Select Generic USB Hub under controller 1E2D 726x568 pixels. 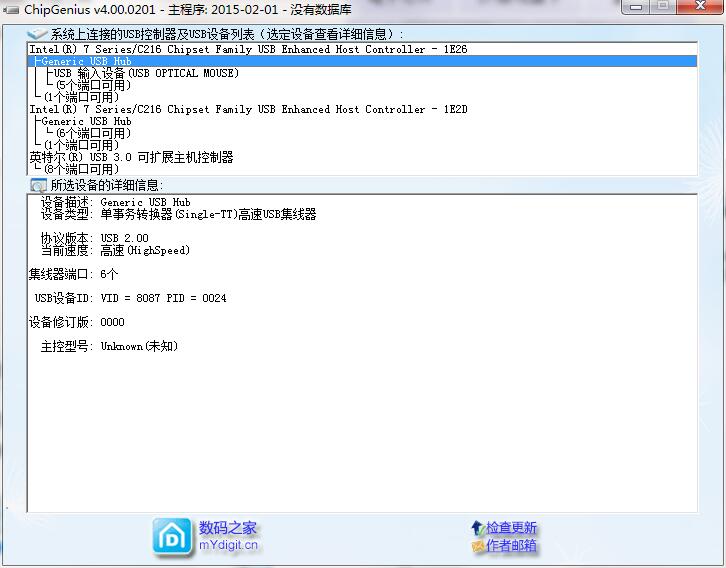click(362, 121)
